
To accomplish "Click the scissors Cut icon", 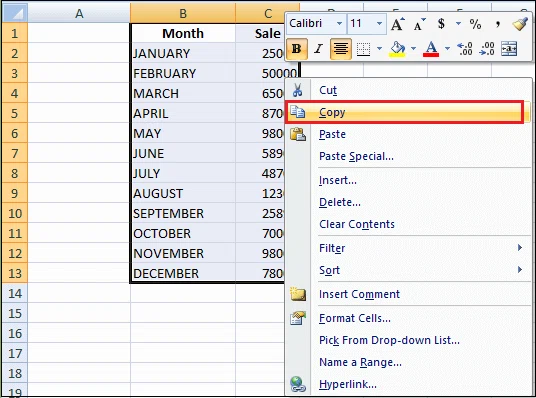I will tap(297, 90).
